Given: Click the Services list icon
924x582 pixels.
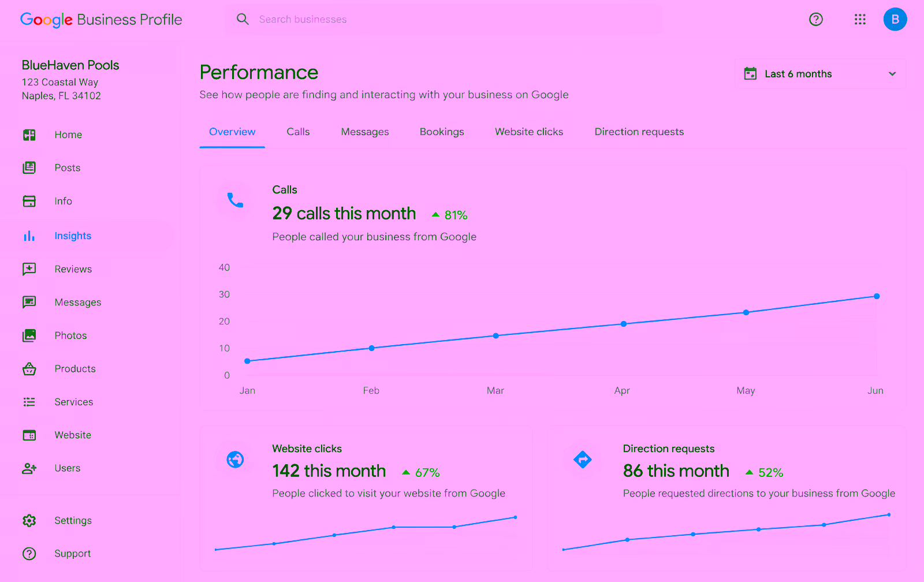Looking at the screenshot, I should (x=29, y=402).
